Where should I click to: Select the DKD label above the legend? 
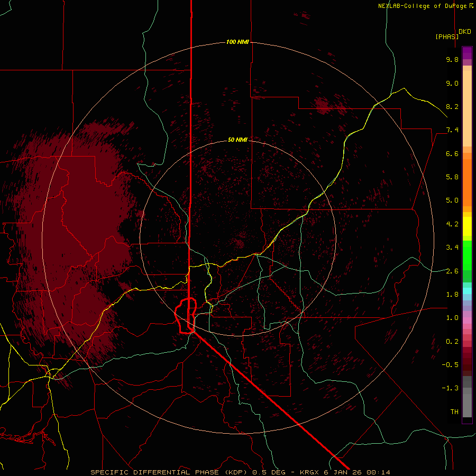coord(465,32)
